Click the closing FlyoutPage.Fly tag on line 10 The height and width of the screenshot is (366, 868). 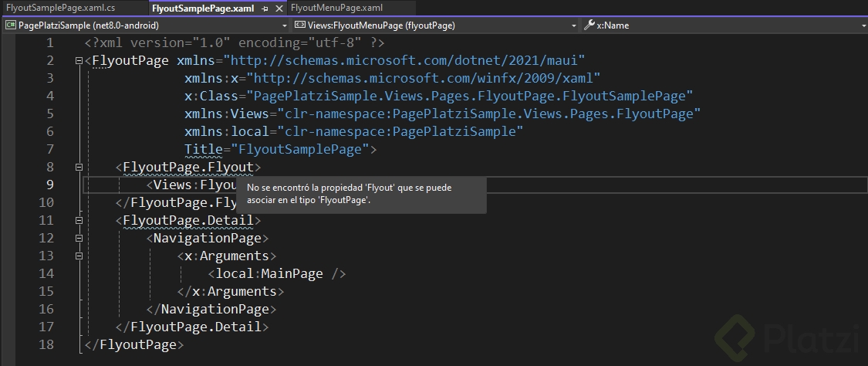(x=176, y=202)
